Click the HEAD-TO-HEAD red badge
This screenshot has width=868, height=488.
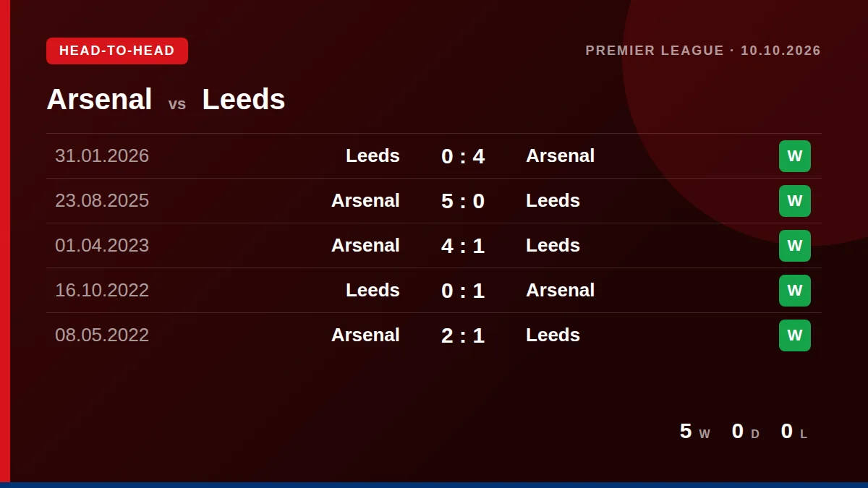(117, 51)
